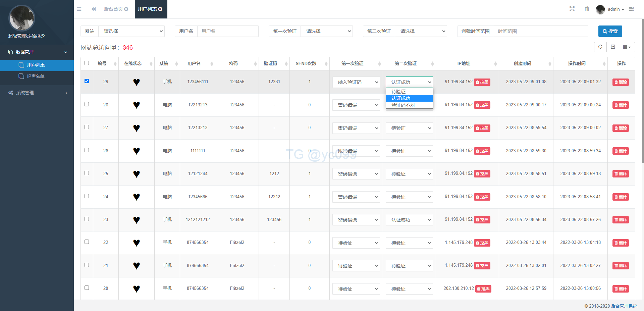Uncheck the checkbox for row 29
This screenshot has width=644, height=311.
point(87,81)
